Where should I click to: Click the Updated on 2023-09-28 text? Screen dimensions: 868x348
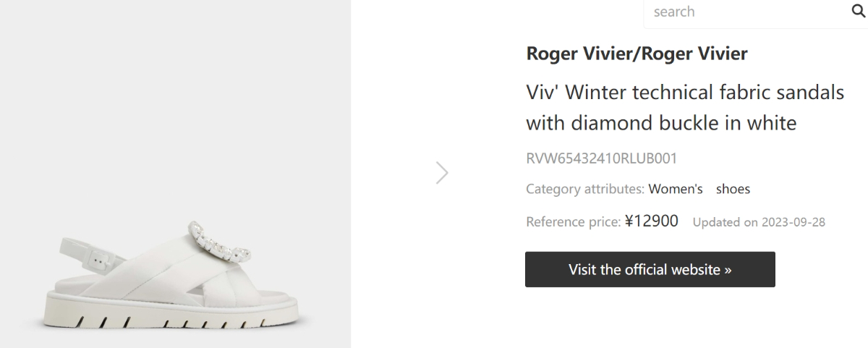759,222
